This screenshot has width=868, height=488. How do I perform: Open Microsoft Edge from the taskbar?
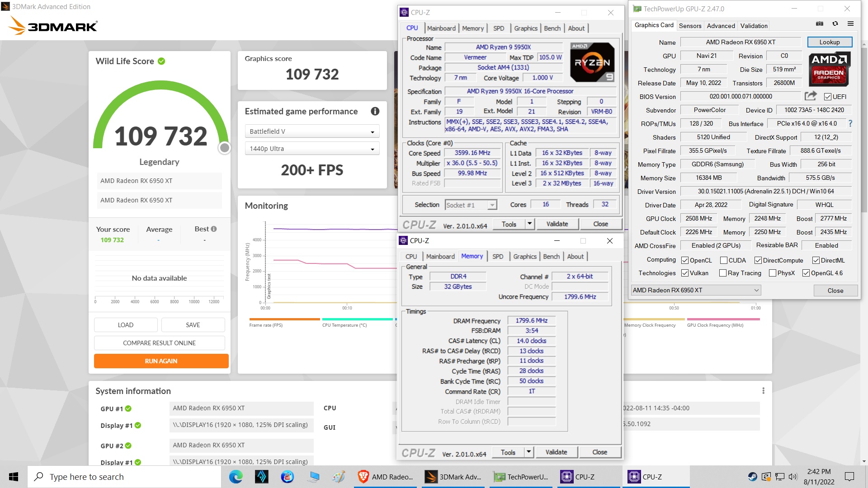[x=236, y=477]
